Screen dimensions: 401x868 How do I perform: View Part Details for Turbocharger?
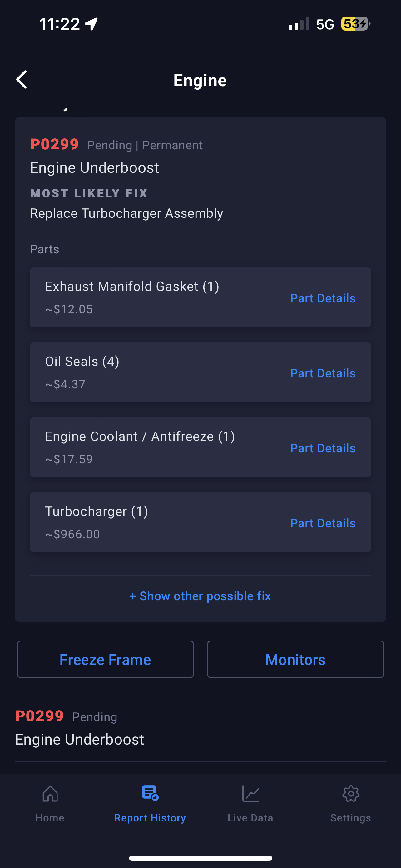pos(323,523)
